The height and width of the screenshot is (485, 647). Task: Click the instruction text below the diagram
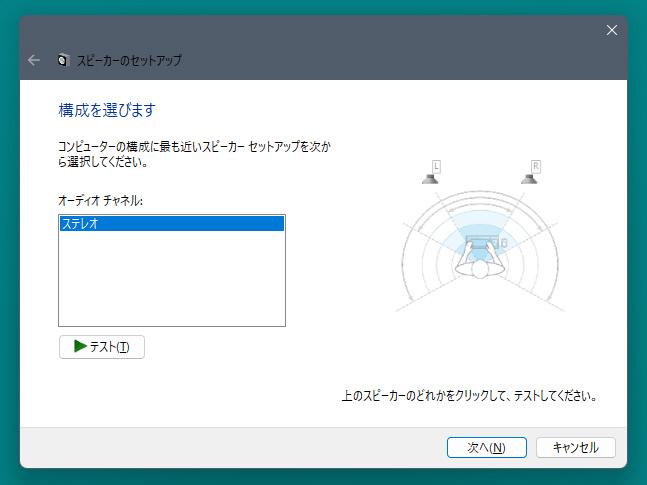(470, 396)
